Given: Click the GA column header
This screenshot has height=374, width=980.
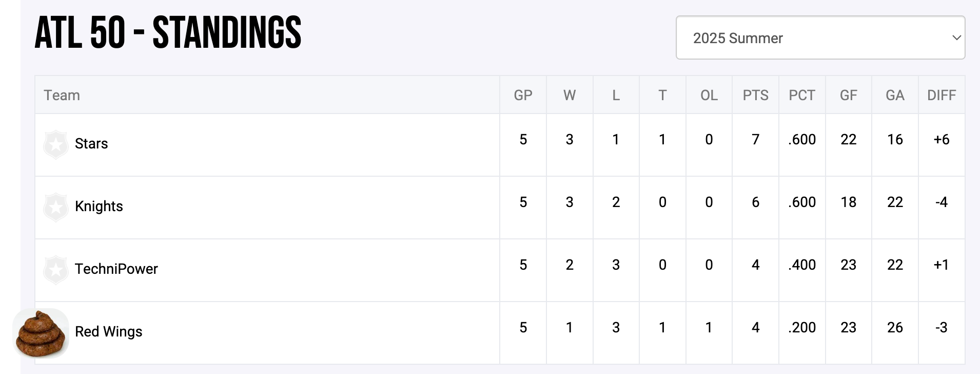Looking at the screenshot, I should coord(895,96).
